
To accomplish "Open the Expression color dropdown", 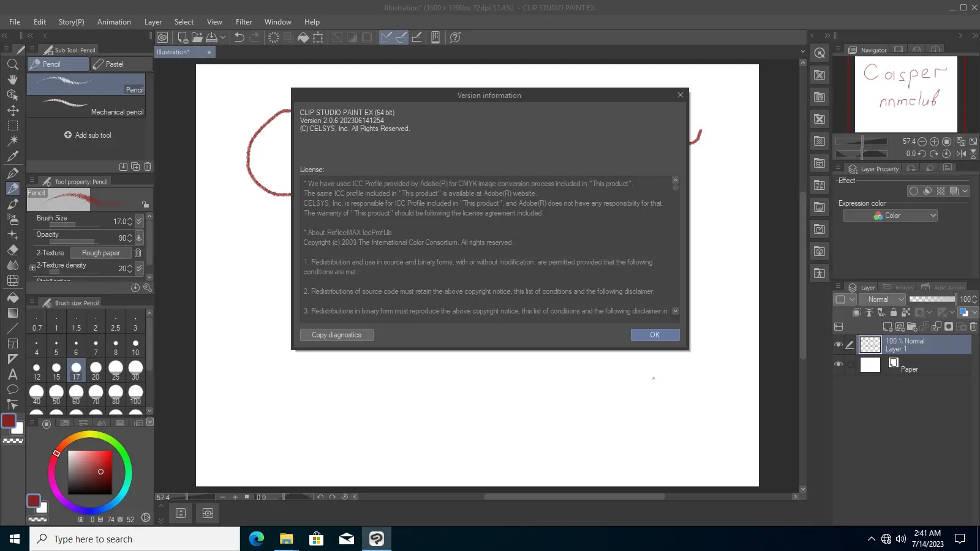I will (890, 216).
